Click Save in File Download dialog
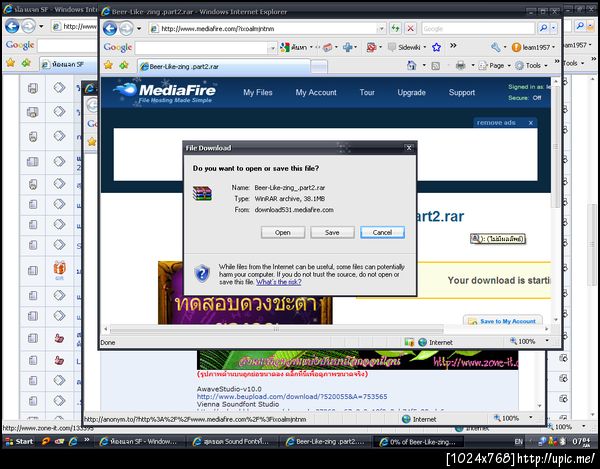 pos(332,232)
